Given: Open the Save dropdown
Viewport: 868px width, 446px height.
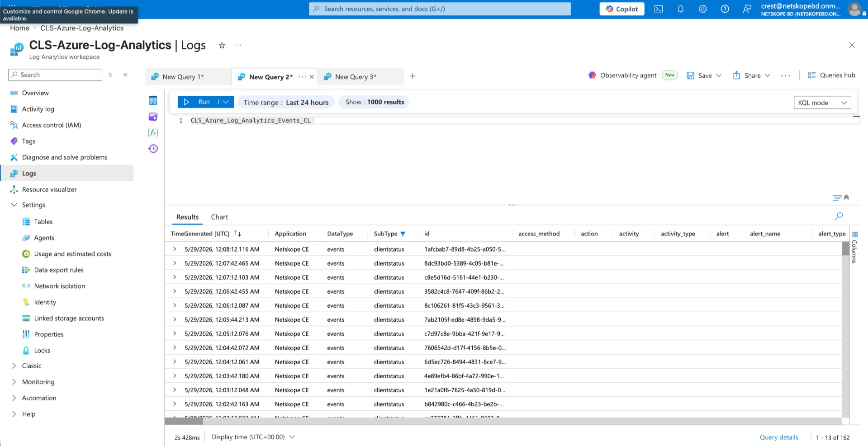Looking at the screenshot, I should click(x=719, y=75).
